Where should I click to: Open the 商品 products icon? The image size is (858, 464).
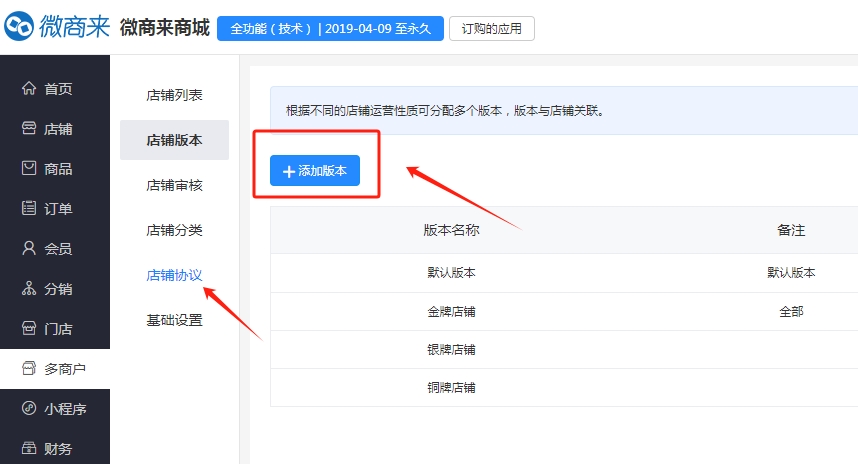point(29,169)
